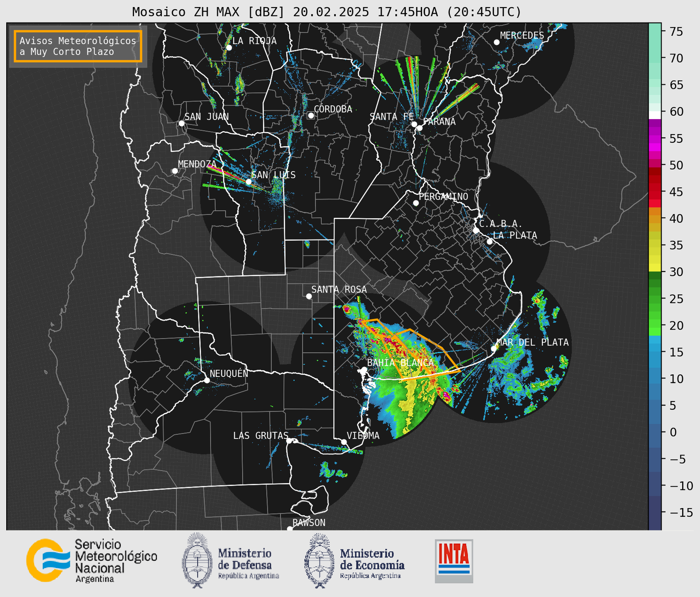Click the BAHÍA BLANCA city label
The image size is (700, 597).
coord(400,362)
